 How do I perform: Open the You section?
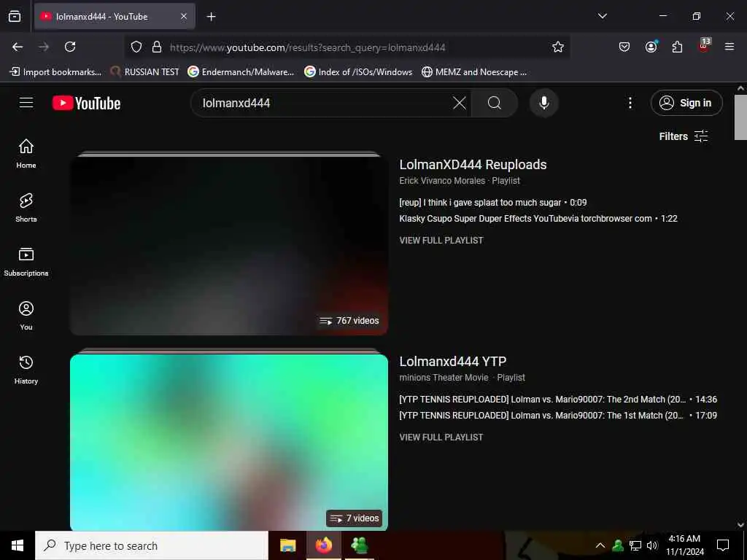pyautogui.click(x=26, y=315)
